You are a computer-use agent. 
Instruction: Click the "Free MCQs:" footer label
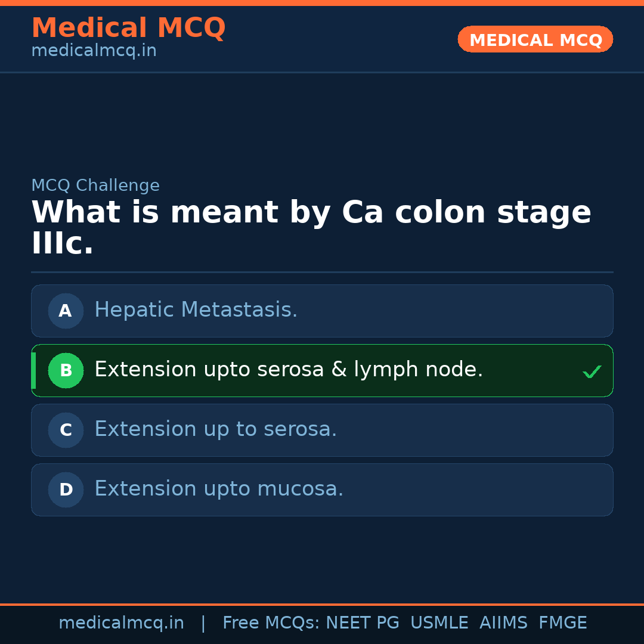click(x=271, y=623)
